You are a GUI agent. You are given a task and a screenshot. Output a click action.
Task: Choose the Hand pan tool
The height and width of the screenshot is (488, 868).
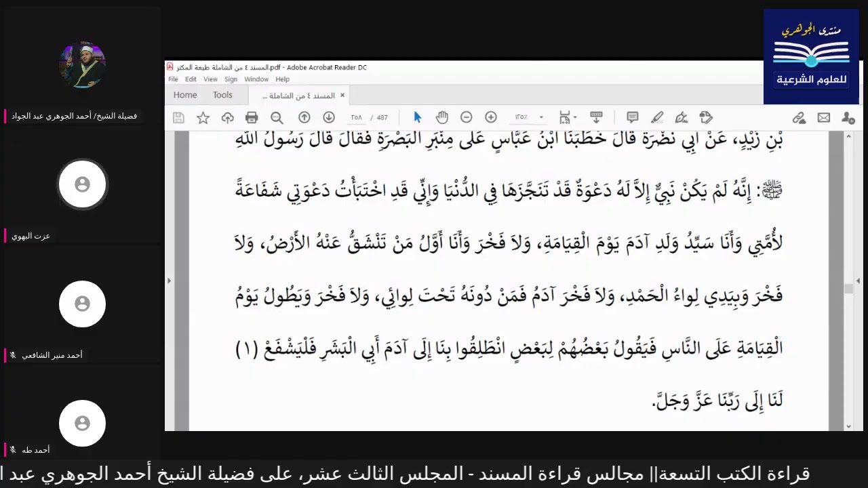(x=442, y=117)
